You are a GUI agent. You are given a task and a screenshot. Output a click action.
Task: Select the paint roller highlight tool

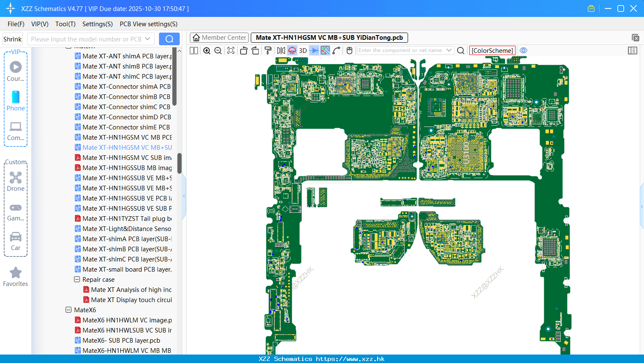tap(268, 50)
